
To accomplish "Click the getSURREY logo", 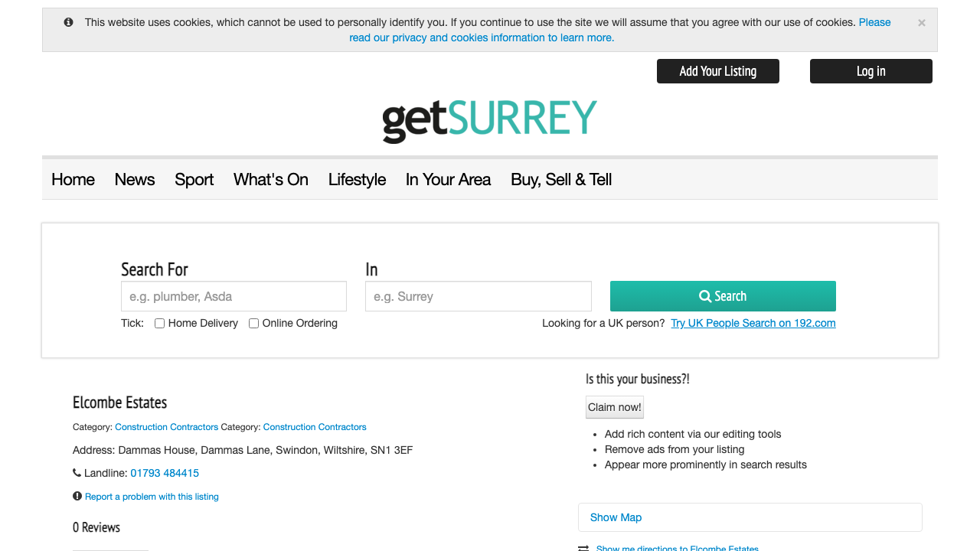I will pos(489,120).
